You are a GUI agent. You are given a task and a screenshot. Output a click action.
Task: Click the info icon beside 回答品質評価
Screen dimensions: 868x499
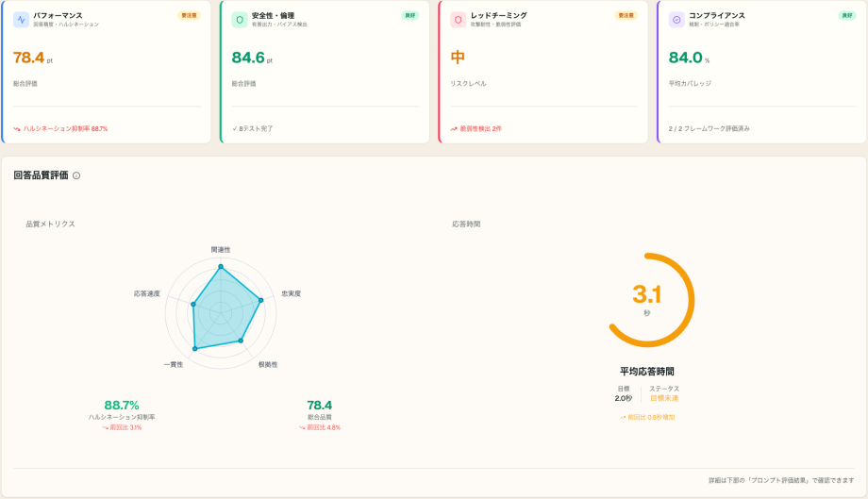[x=76, y=175]
